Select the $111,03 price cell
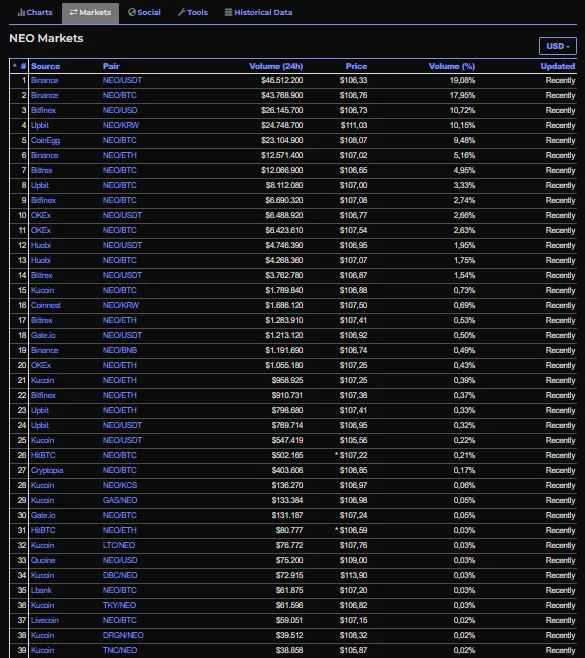The height and width of the screenshot is (658, 585). (353, 125)
